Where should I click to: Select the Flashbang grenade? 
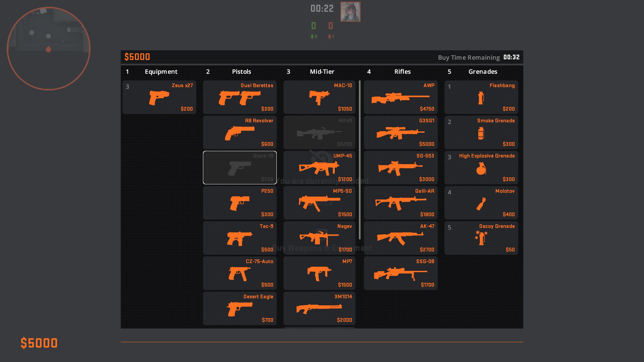(x=481, y=97)
